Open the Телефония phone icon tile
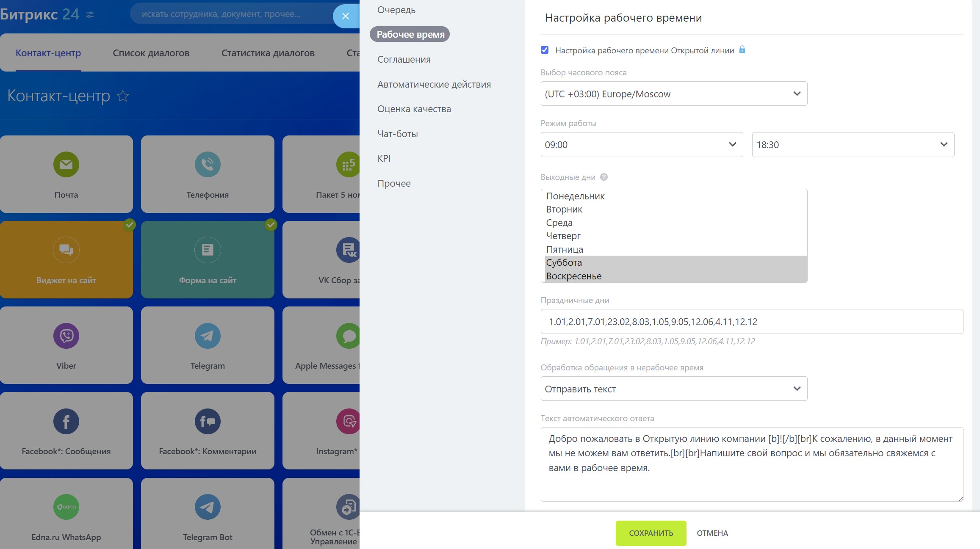Image resolution: width=980 pixels, height=549 pixels. tap(208, 165)
